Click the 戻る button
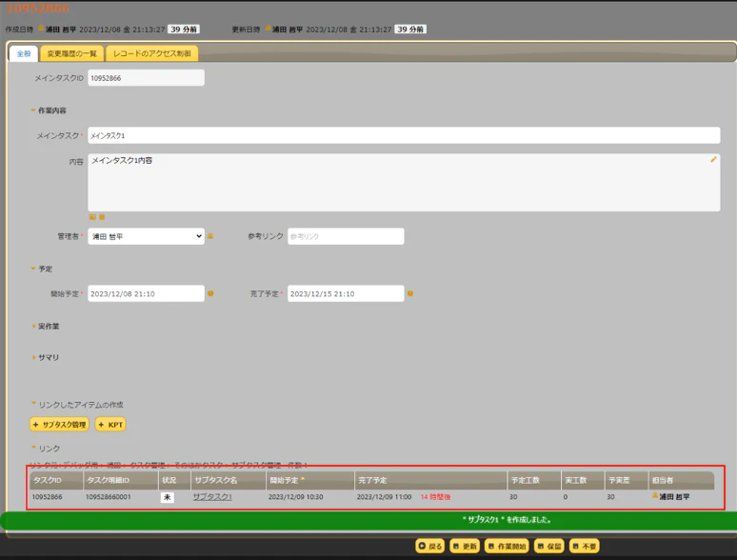 point(429,546)
